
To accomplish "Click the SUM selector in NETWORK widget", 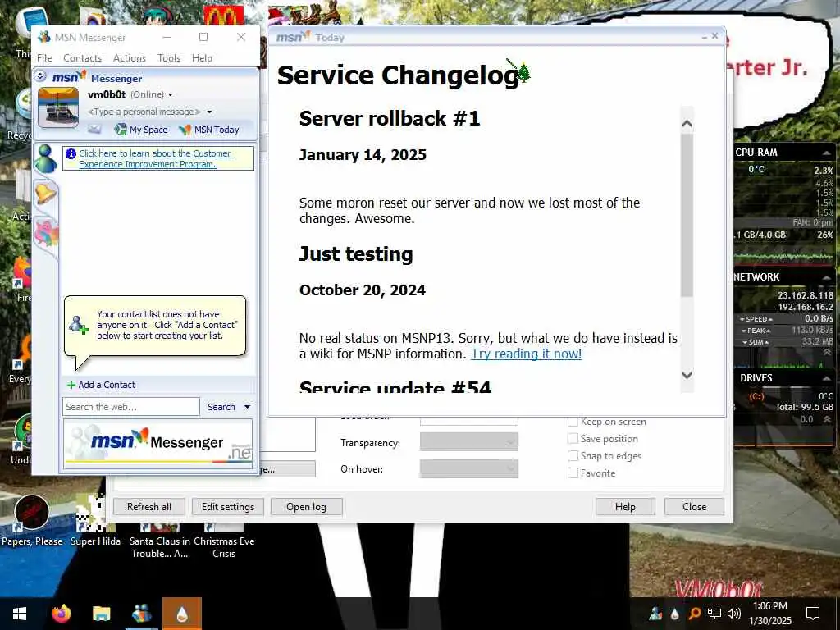I will pos(756,342).
